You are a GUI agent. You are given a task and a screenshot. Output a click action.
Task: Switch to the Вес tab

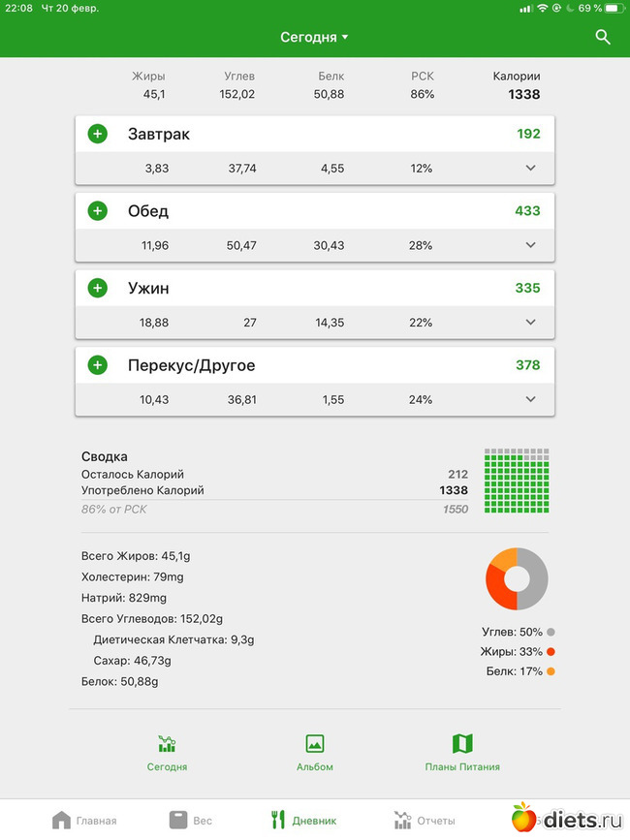click(190, 820)
